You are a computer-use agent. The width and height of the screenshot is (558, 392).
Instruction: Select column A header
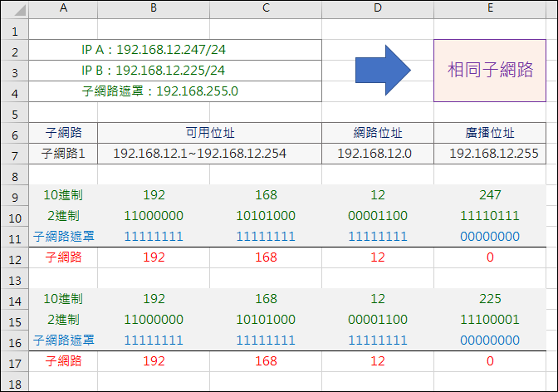point(63,9)
